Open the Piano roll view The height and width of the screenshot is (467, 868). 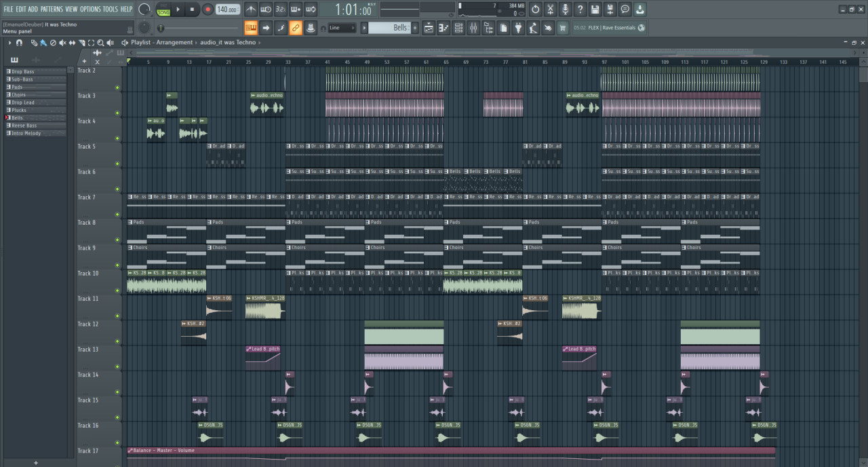click(x=443, y=28)
